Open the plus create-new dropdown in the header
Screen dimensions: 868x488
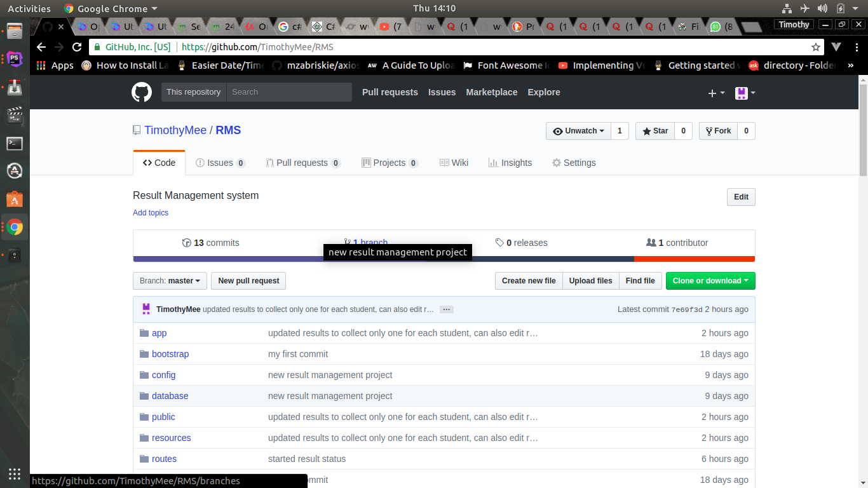pyautogui.click(x=715, y=93)
